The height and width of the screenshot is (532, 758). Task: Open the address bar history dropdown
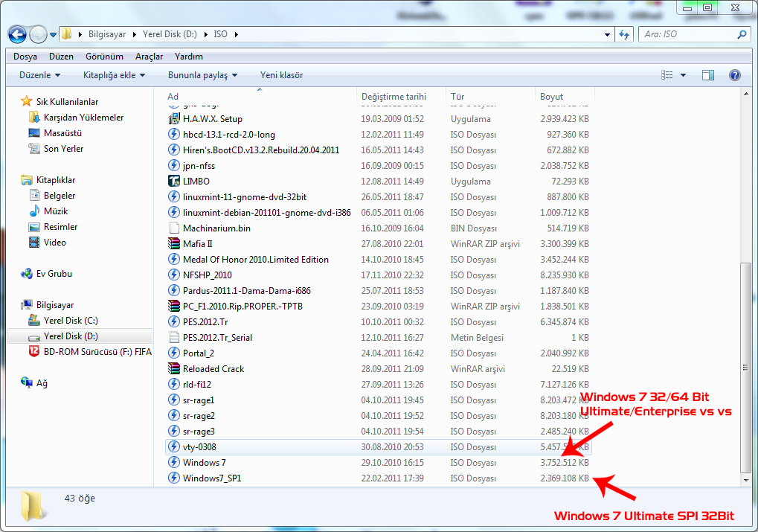[x=607, y=34]
